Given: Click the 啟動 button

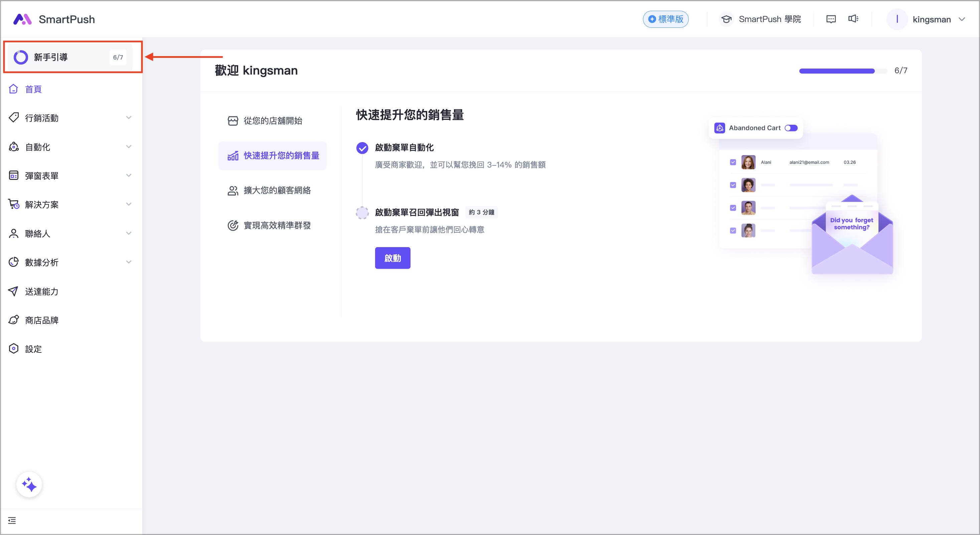Looking at the screenshot, I should 392,258.
